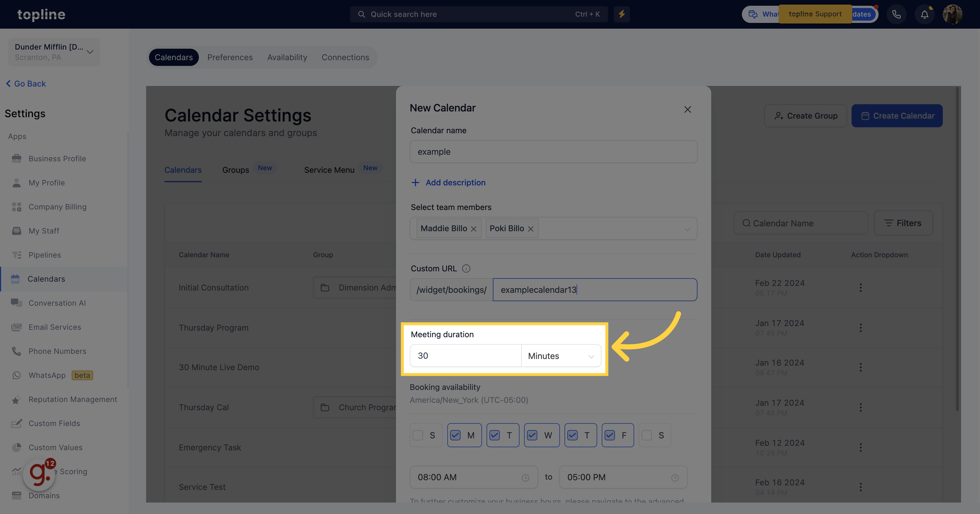Close the New Calendar dialog

(x=687, y=109)
